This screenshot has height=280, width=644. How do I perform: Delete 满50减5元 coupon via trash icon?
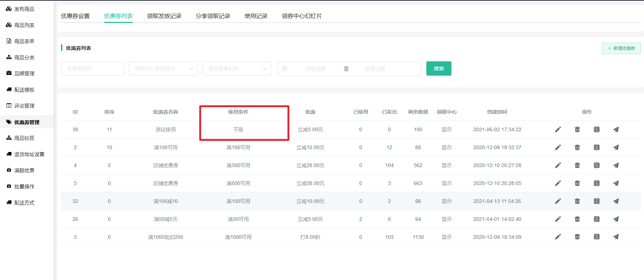(577, 219)
